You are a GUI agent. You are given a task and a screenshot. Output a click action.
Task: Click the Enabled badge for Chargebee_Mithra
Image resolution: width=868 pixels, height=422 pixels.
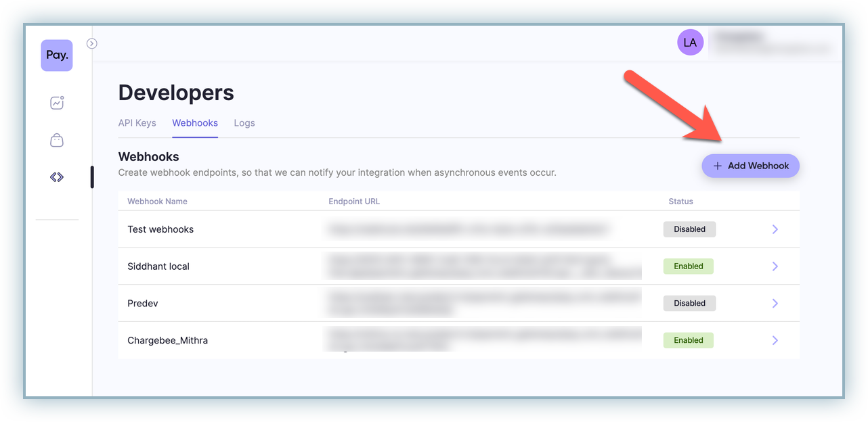[x=688, y=340]
